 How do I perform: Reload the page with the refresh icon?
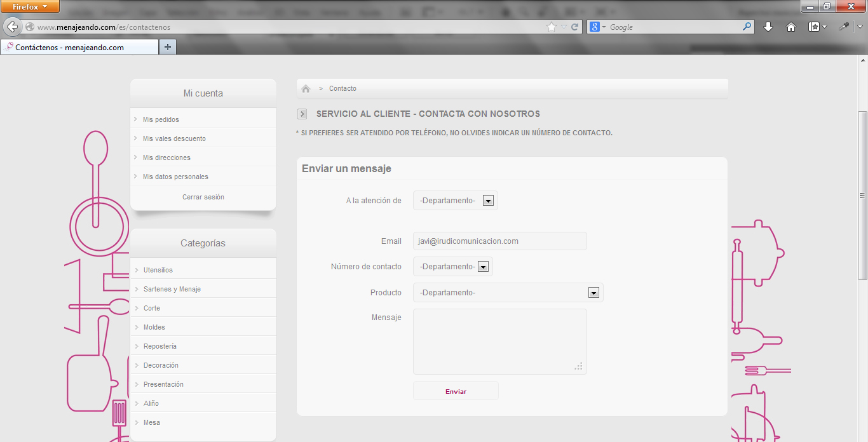pos(574,27)
